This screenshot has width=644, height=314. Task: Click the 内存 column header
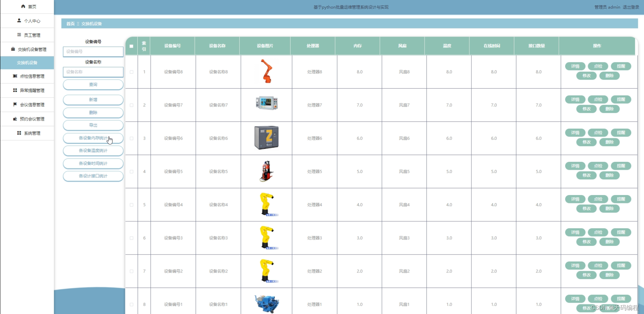pyautogui.click(x=358, y=46)
